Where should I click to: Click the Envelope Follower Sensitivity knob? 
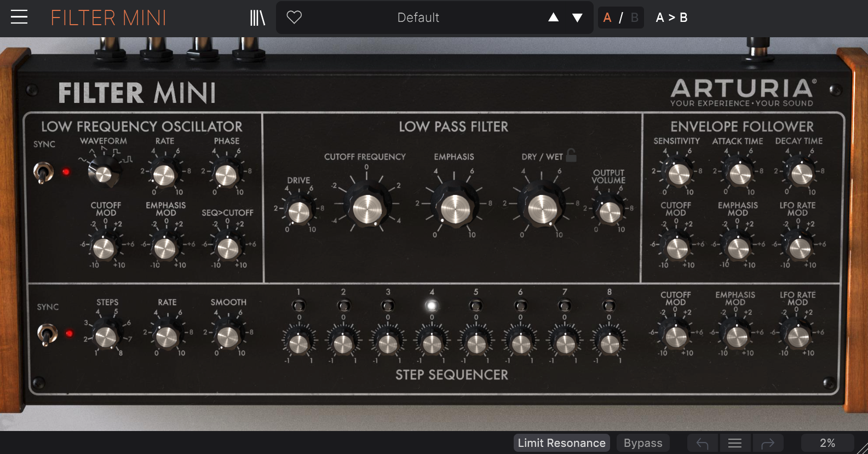pyautogui.click(x=679, y=174)
